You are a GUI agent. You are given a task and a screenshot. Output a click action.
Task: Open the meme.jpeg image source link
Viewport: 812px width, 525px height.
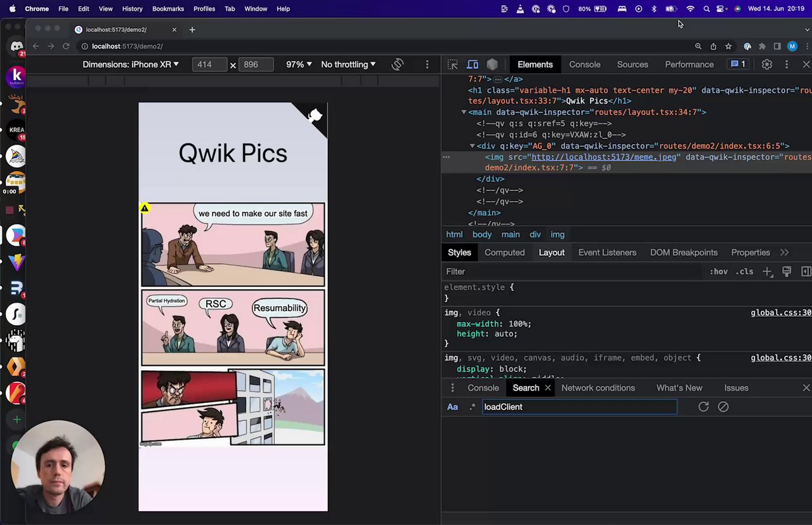coord(603,157)
